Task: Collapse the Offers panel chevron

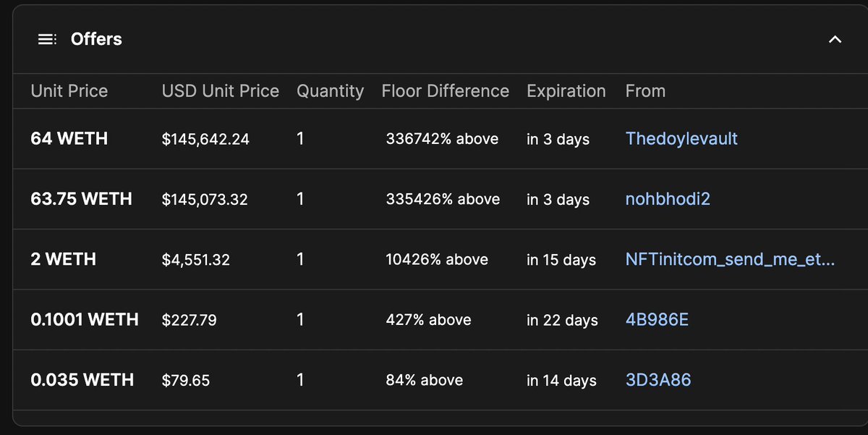Action: tap(835, 39)
